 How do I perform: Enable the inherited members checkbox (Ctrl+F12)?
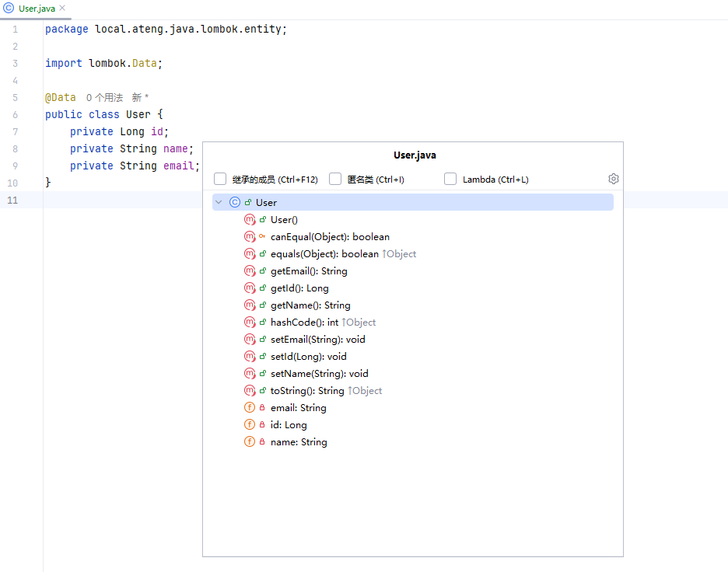point(220,180)
